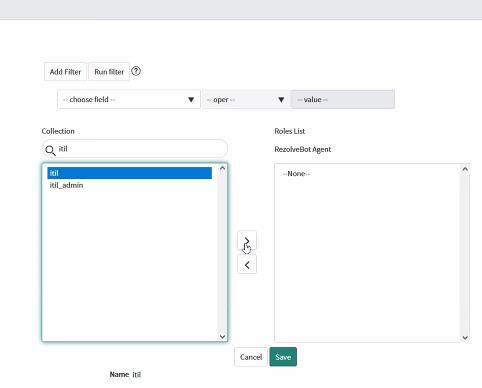The image size is (482, 388).
Task: Run the filter
Action: pos(109,72)
